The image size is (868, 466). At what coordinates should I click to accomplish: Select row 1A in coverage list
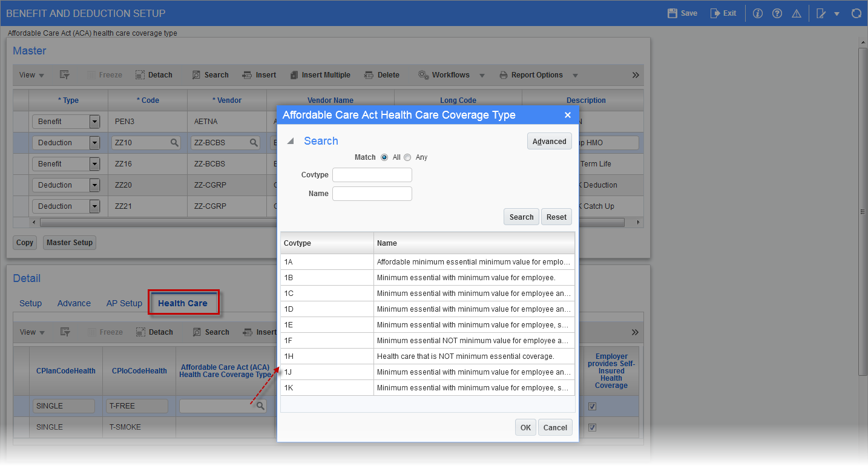[x=427, y=262]
